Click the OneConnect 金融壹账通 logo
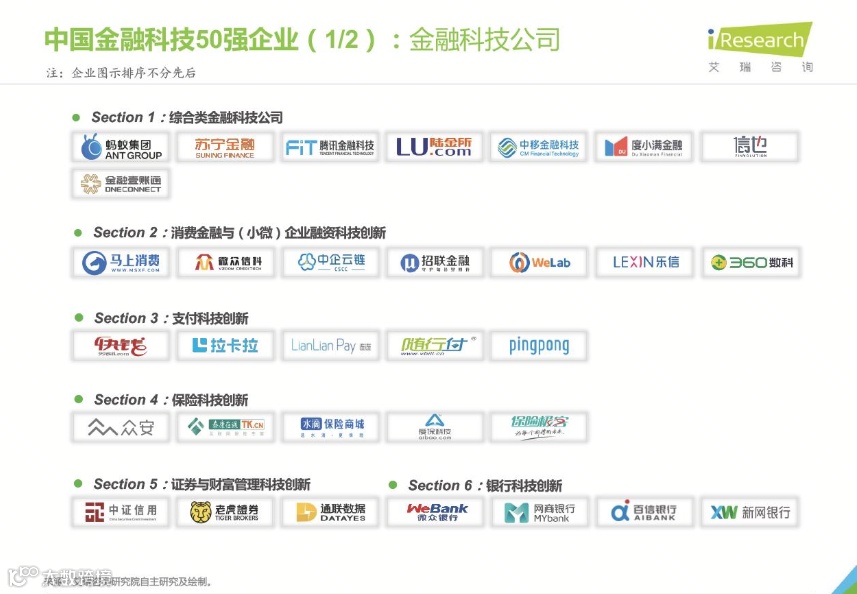Viewport: 857px width, 594px height. [x=121, y=184]
